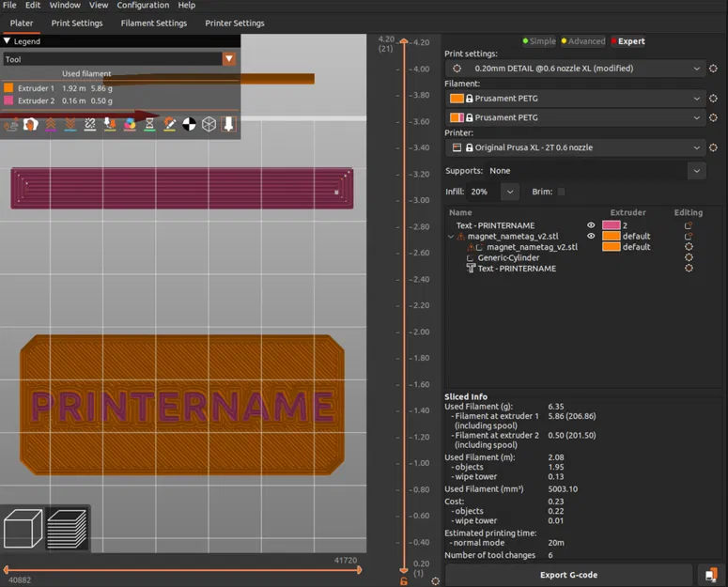Enable the Brim checkbox
The width and height of the screenshot is (728, 587).
point(562,192)
